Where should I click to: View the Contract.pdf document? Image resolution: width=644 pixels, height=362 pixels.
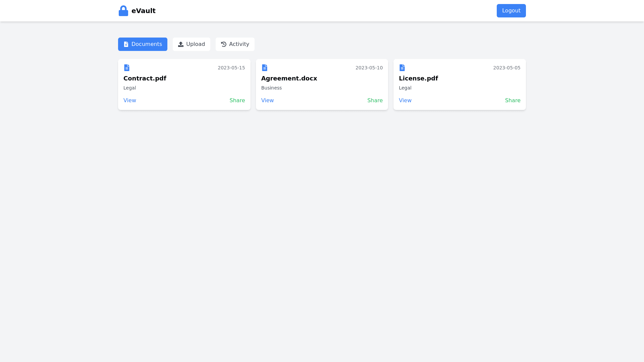130,101
